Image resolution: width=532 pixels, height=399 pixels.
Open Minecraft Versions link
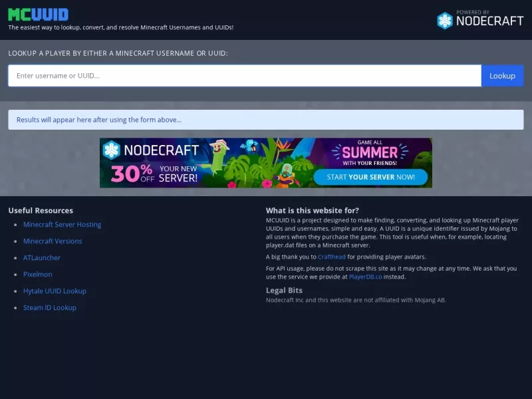[53, 241]
